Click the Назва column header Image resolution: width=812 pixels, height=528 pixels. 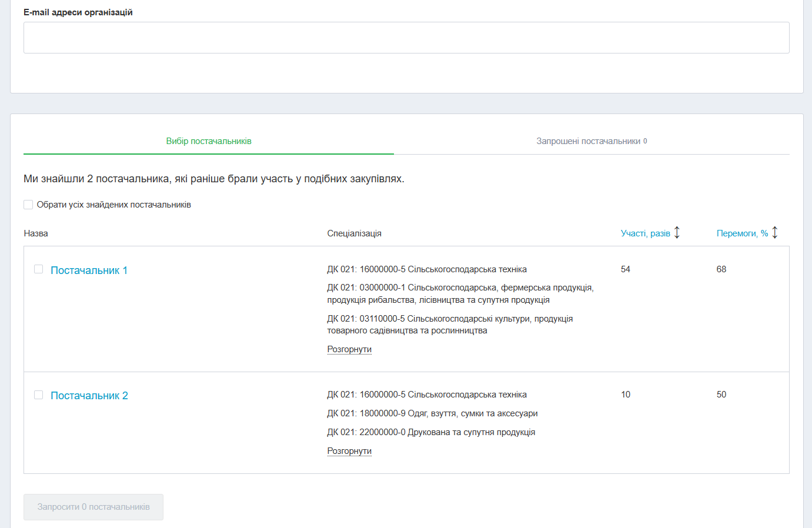(x=36, y=233)
